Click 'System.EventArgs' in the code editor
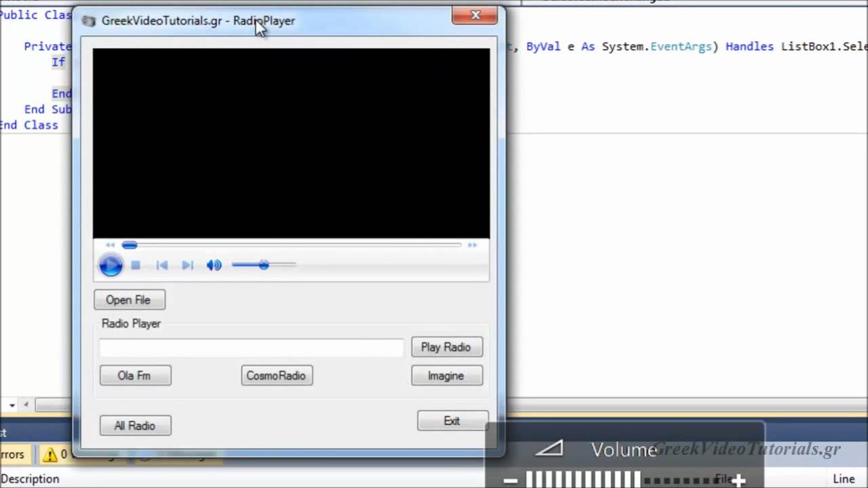The height and width of the screenshot is (488, 868). (x=657, y=46)
